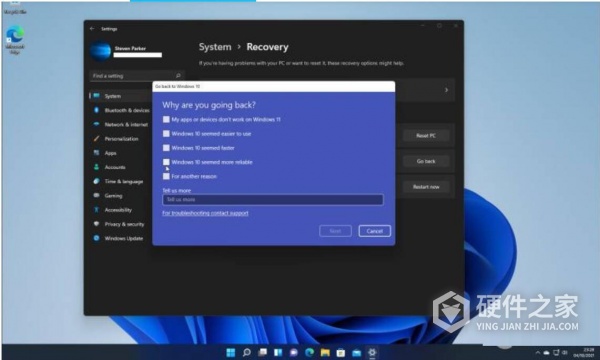Image resolution: width=600 pixels, height=360 pixels.
Task: Check 'My apps or devices don't work on Windows 11'
Action: point(166,119)
